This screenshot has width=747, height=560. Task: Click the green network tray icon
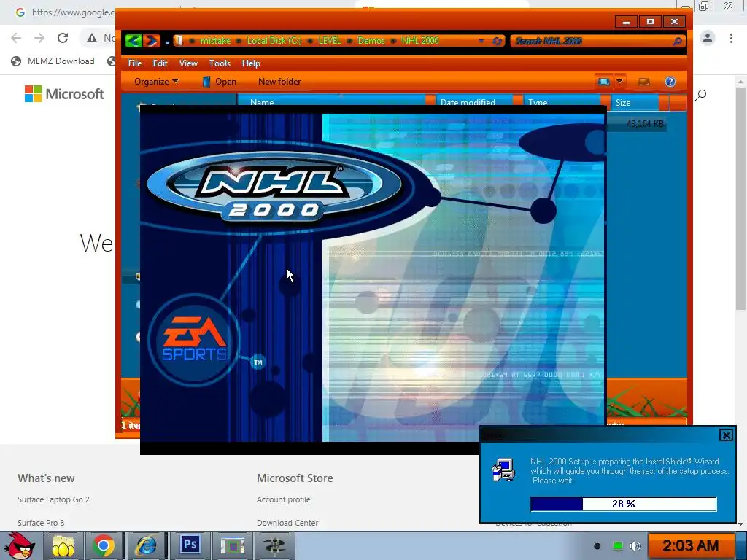coord(617,545)
